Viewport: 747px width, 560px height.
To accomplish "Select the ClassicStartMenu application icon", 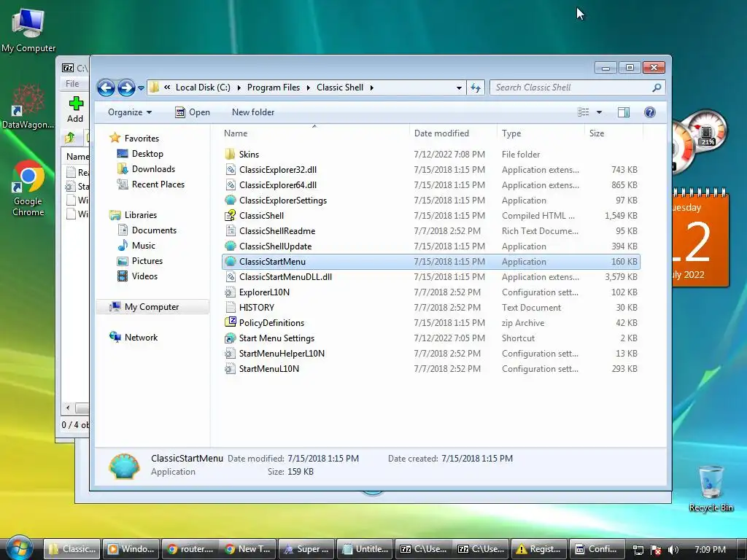I will click(230, 262).
